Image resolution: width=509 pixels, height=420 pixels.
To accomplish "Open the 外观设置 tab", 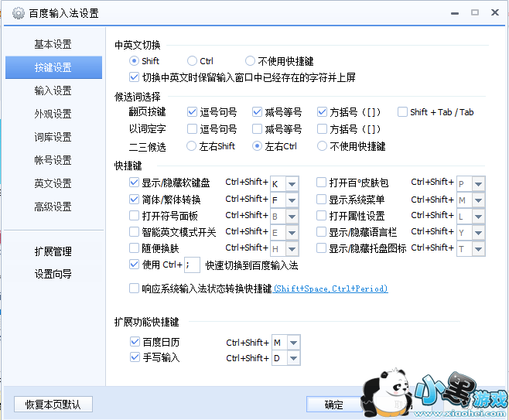I will (x=53, y=114).
